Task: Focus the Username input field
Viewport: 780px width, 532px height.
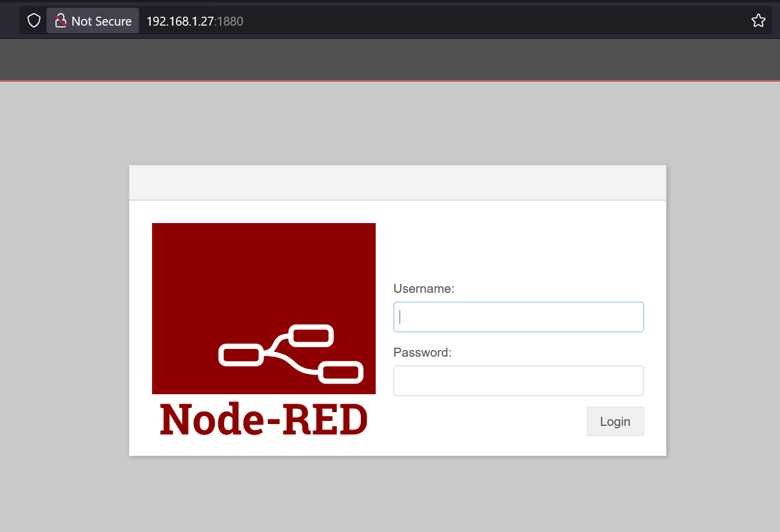Action: (518, 317)
